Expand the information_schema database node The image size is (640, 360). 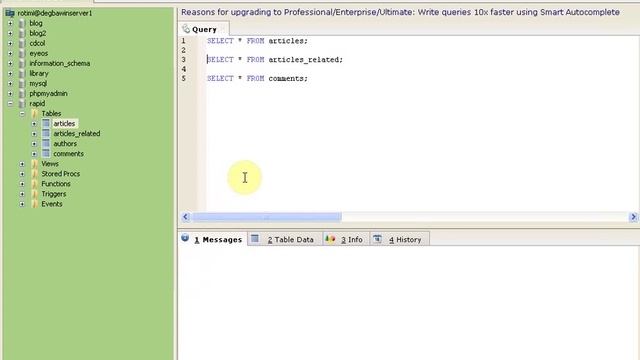click(x=10, y=63)
